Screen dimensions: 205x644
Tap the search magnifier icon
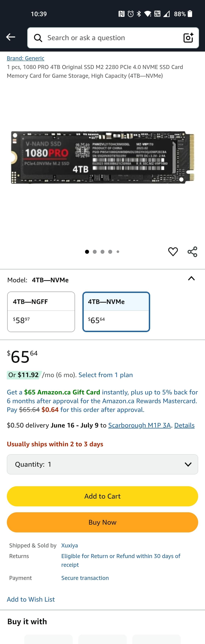pos(38,38)
